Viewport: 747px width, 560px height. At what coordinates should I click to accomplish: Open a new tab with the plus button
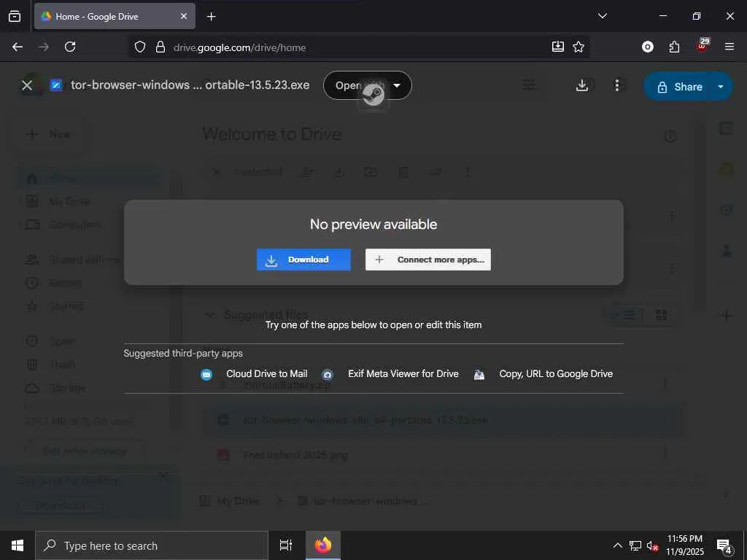(x=211, y=17)
